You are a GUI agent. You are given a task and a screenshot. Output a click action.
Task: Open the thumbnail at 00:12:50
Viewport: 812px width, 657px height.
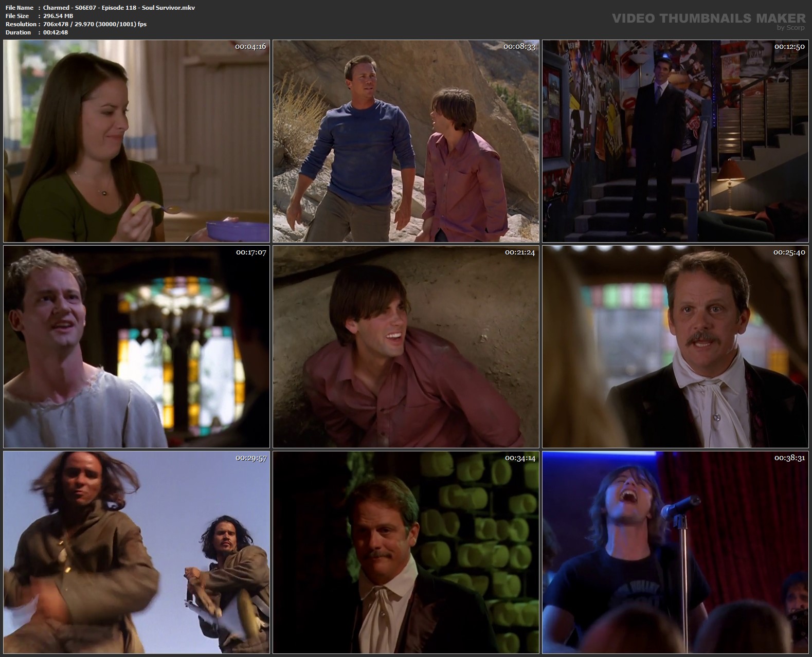click(x=675, y=141)
